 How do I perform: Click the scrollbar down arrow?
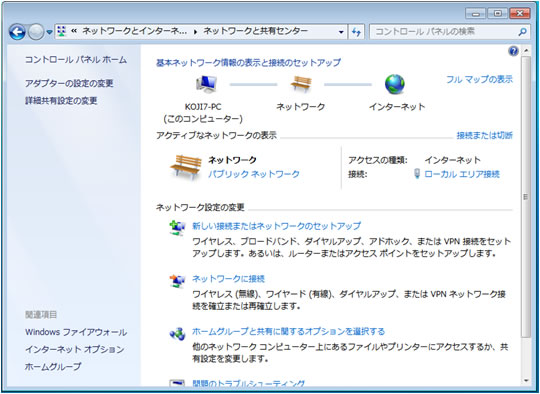click(x=526, y=380)
